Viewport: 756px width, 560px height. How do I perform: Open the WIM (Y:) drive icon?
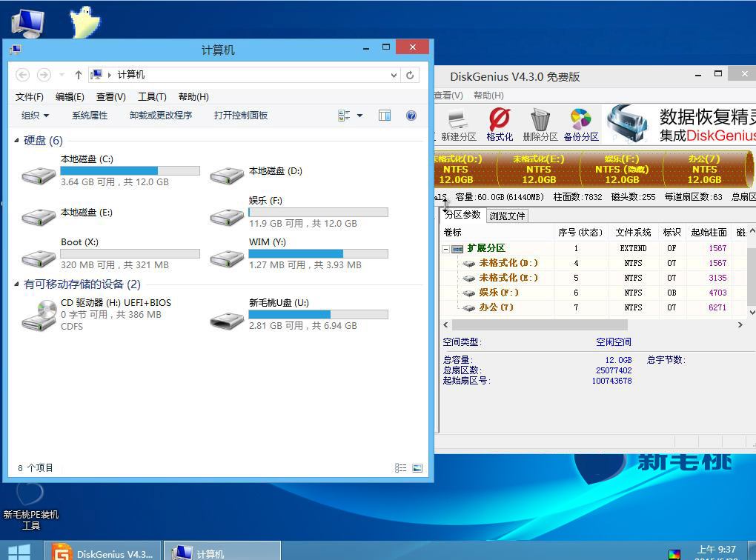click(x=227, y=259)
